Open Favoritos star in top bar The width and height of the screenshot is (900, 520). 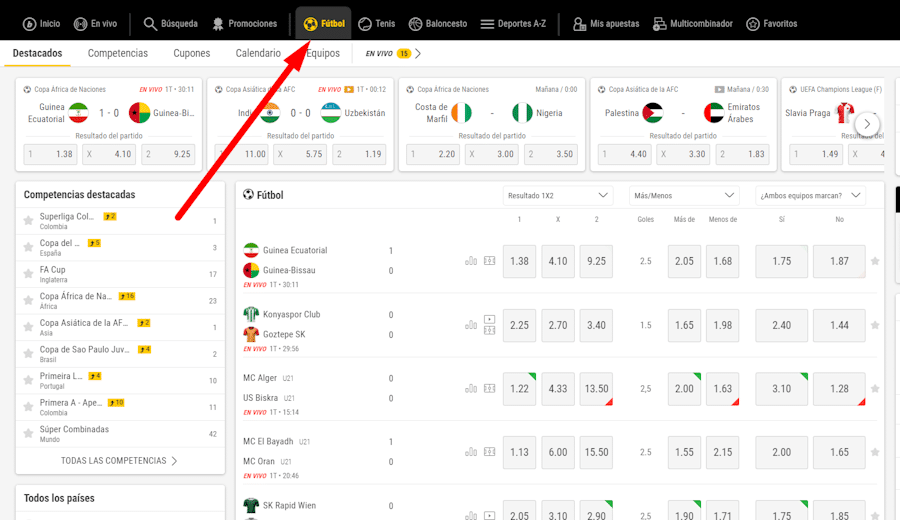click(752, 24)
